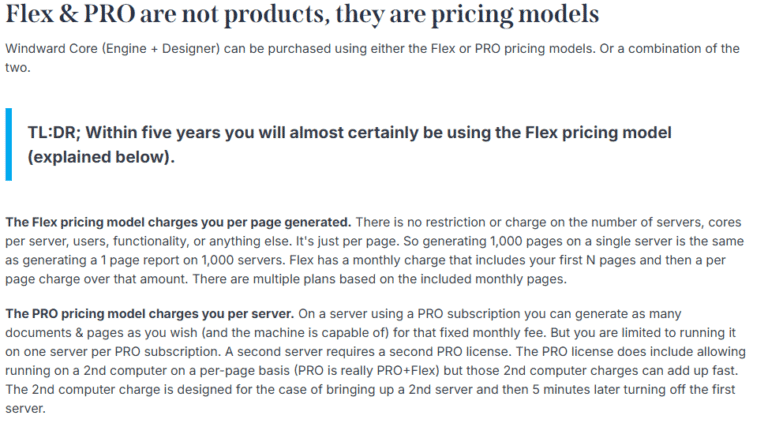Click the "Flex & PRO are not products" heading

click(x=302, y=16)
